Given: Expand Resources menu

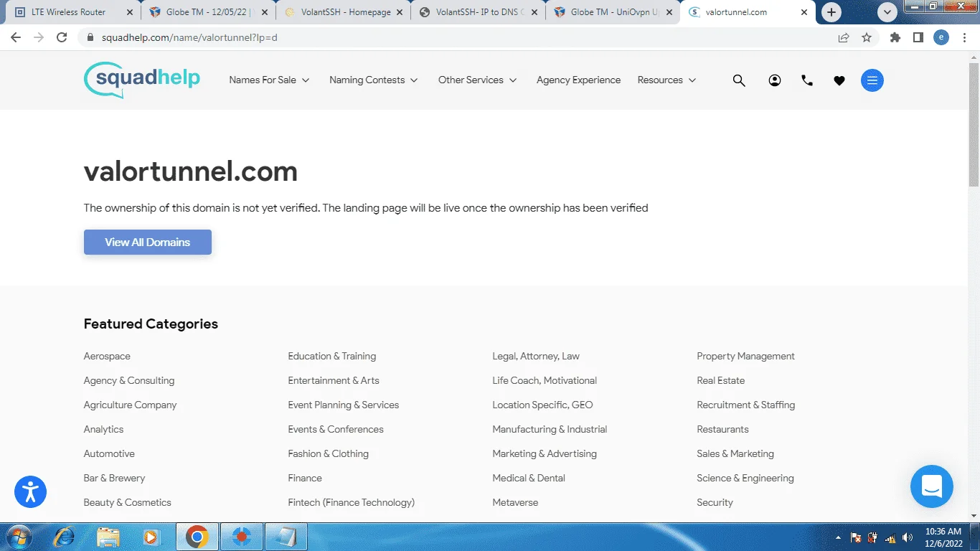Looking at the screenshot, I should (667, 80).
